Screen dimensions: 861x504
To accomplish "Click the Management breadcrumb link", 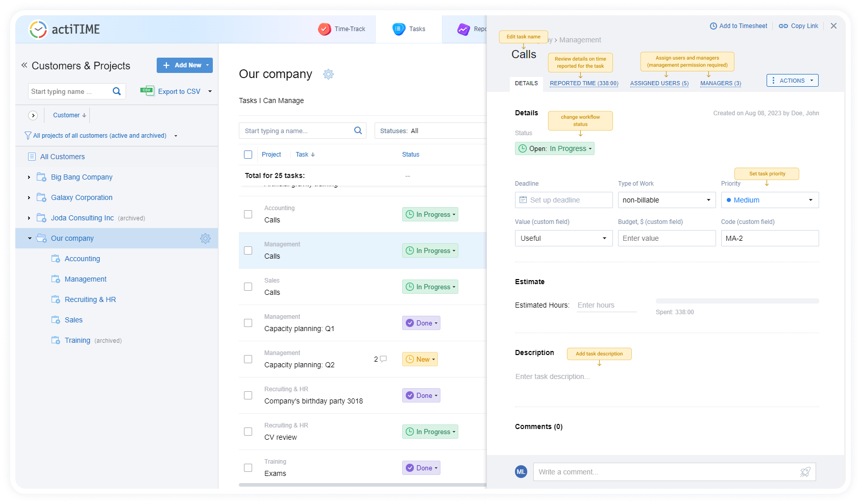I will 580,40.
